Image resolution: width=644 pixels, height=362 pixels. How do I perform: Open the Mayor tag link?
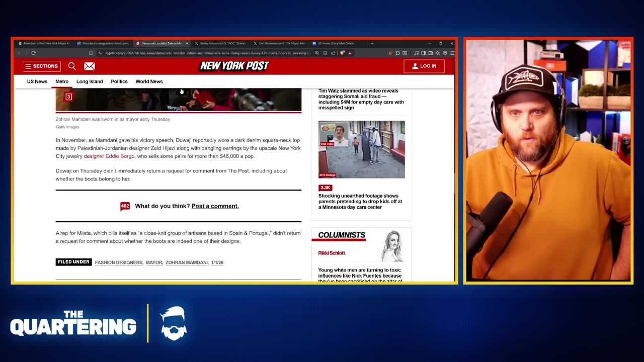pos(154,262)
